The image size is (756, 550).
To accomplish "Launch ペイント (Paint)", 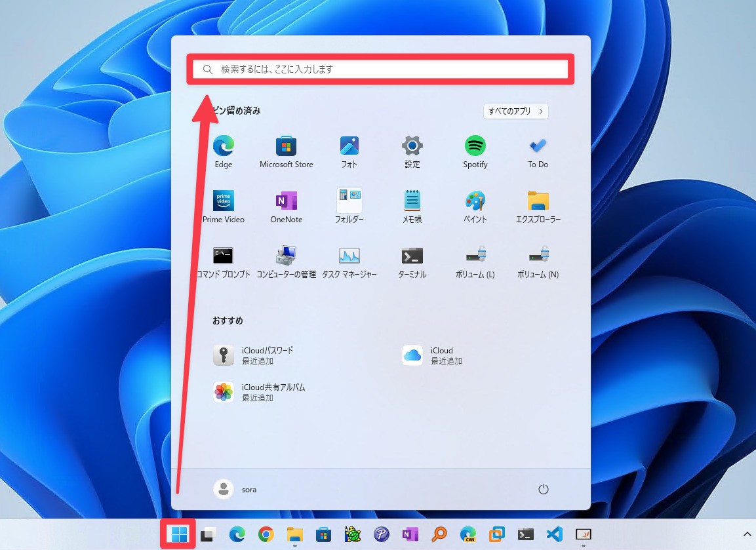I will coord(475,206).
